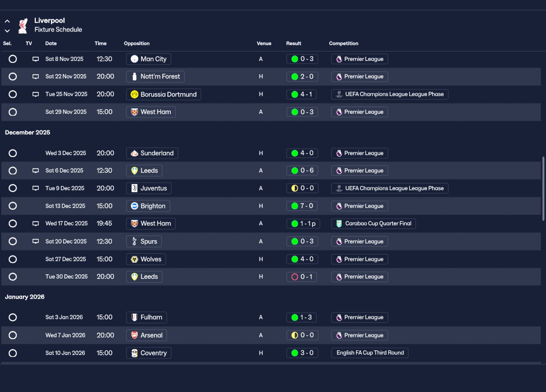This screenshot has width=546, height=392.
Task: Click the Arsenal club badge icon
Action: [134, 335]
